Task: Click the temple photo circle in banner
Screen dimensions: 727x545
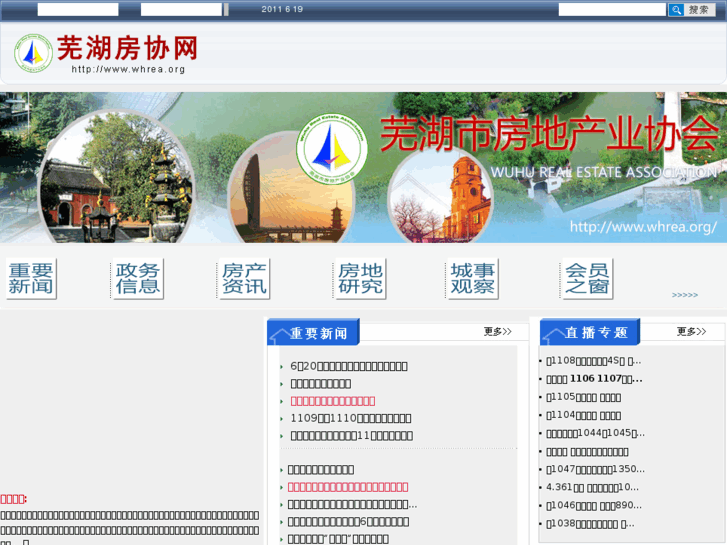Action: tap(116, 177)
